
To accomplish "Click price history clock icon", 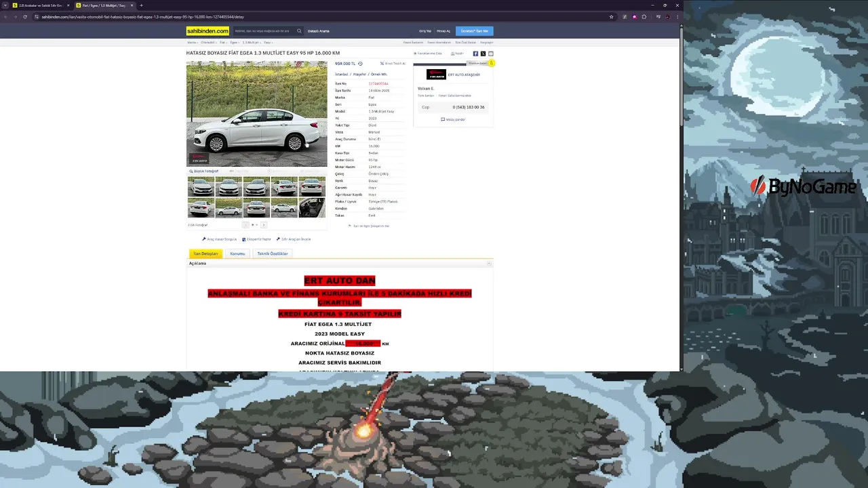I will pos(360,64).
